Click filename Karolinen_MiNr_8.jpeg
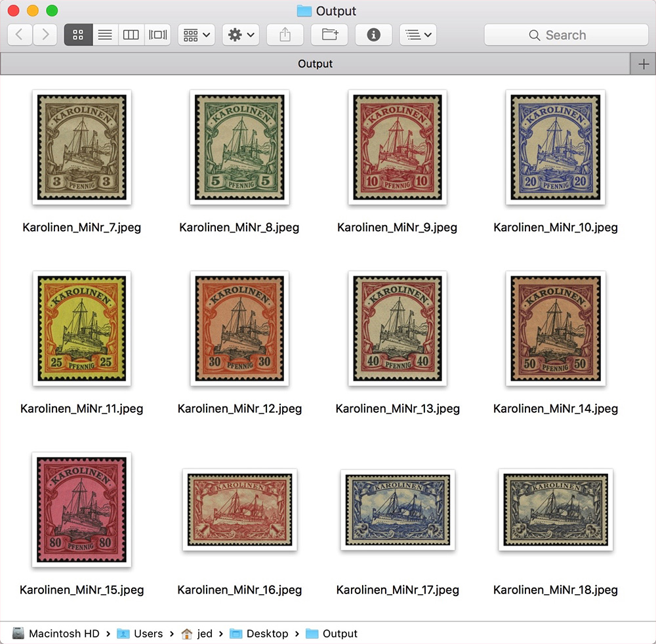Screen dimensions: 656x644 (x=239, y=227)
